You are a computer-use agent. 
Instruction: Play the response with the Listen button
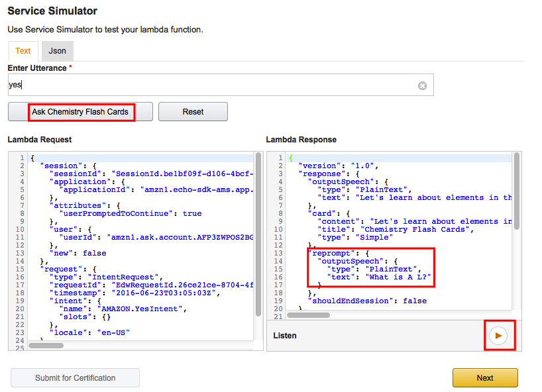tap(498, 336)
